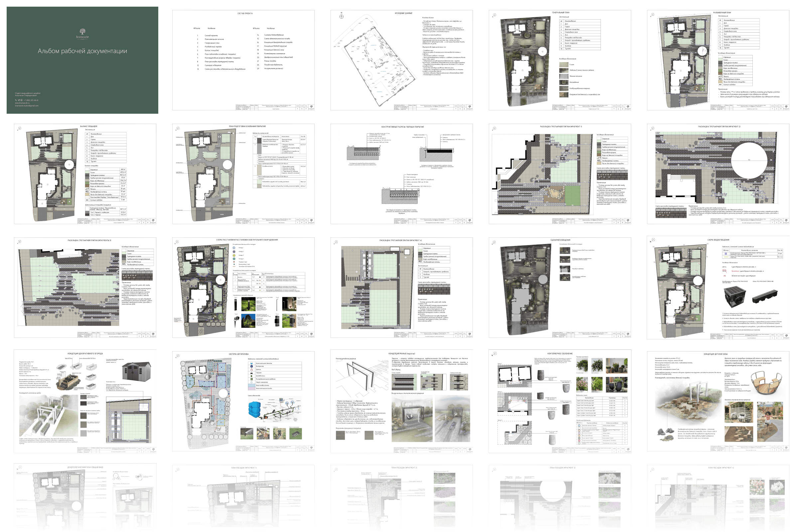Click the Telegram icon on cover page
This screenshot has width=798, height=532.
point(19,100)
